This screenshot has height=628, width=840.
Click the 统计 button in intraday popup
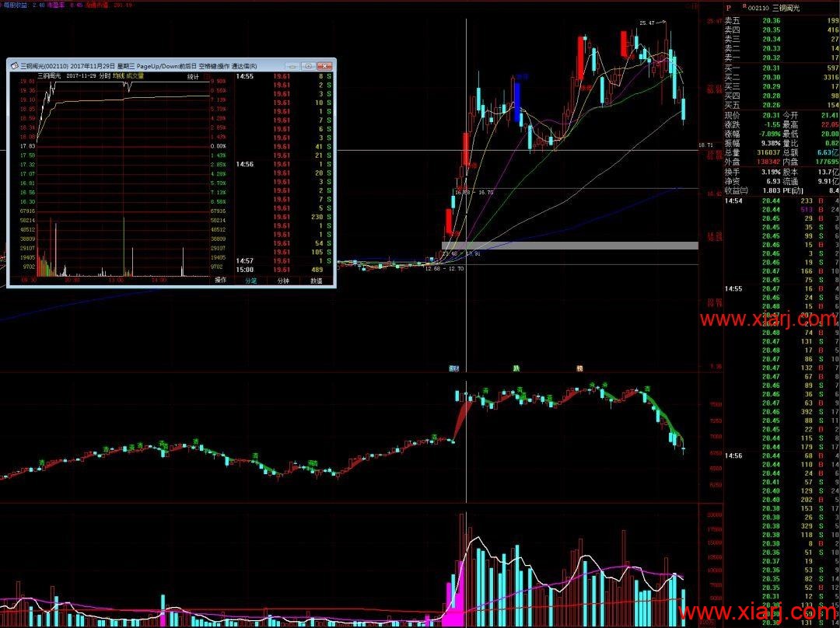[x=193, y=77]
